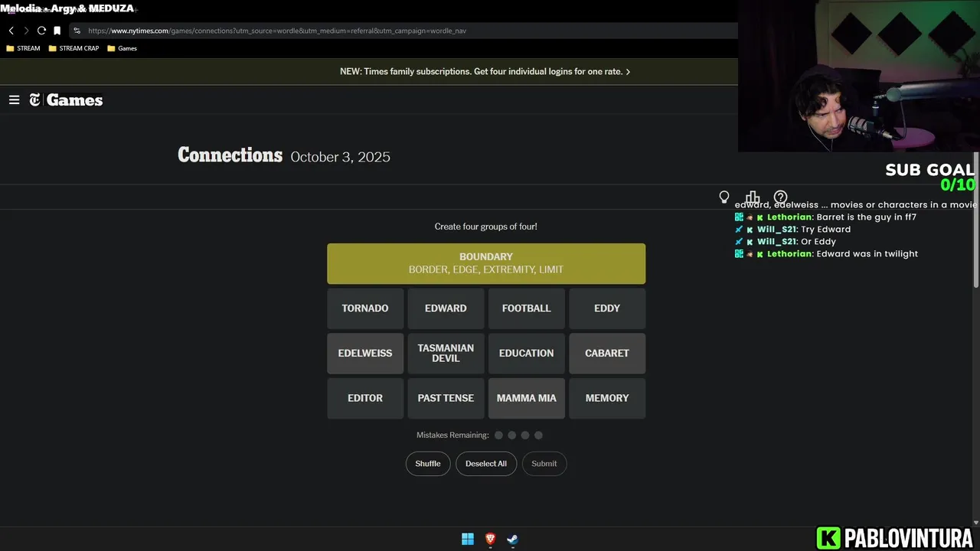Click chat message 'Try Edward'
980x551 pixels.
tap(826, 230)
